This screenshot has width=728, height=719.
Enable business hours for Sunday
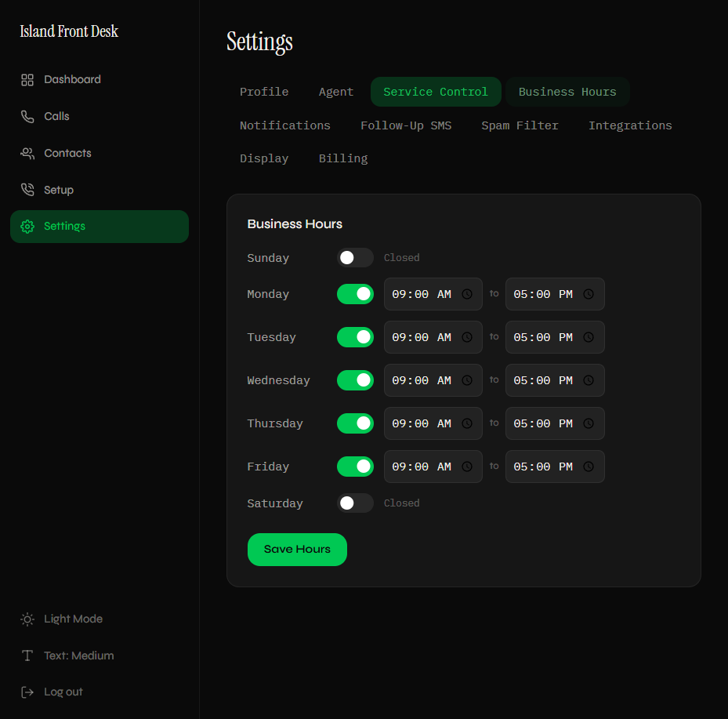coord(354,257)
